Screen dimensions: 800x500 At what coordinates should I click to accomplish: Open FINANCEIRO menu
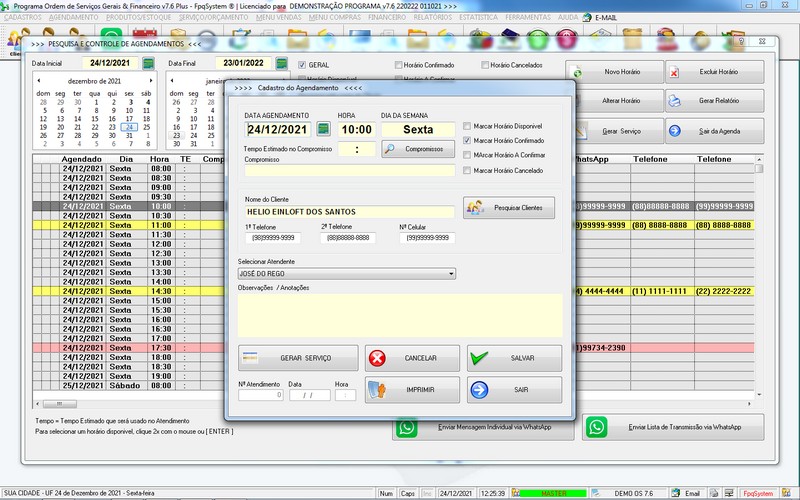coord(387,17)
